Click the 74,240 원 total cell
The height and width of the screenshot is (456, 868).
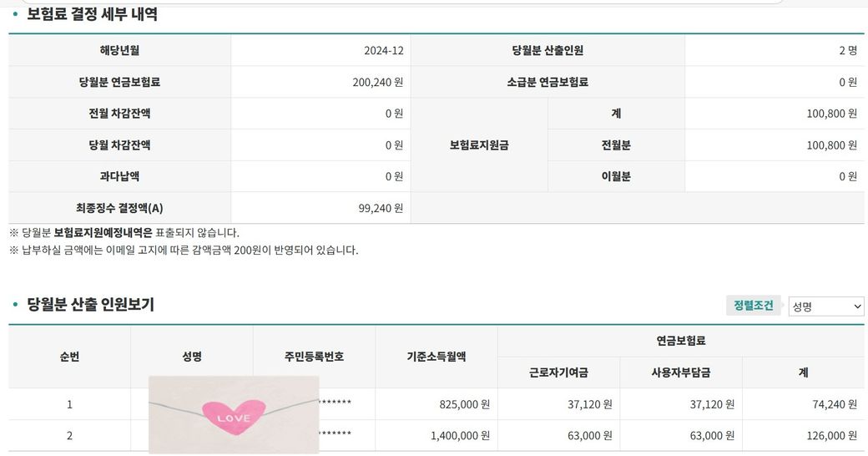click(835, 404)
